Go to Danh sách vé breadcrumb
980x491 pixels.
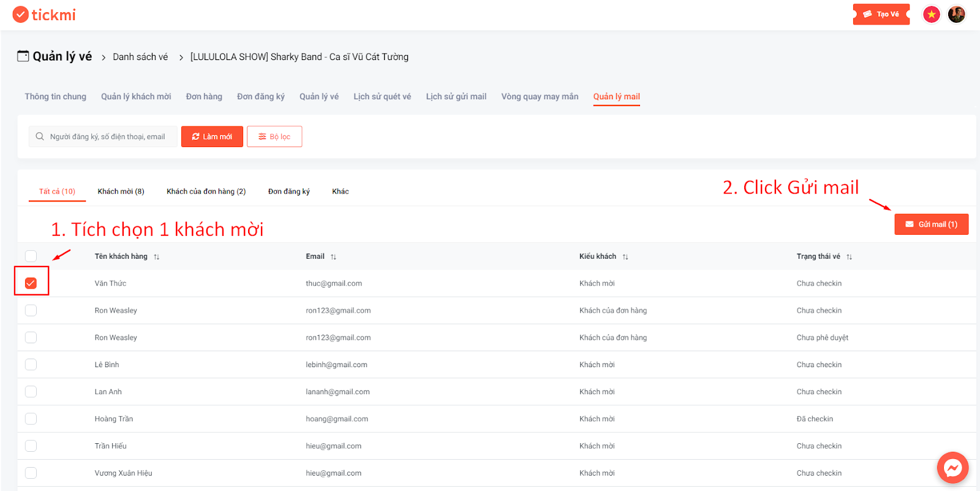pos(140,57)
